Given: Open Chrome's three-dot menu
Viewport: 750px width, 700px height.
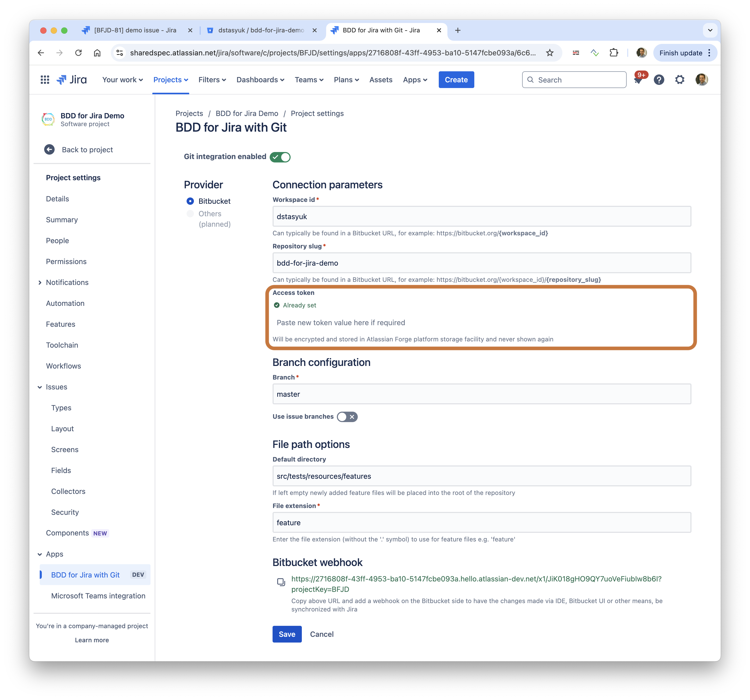Looking at the screenshot, I should point(709,53).
